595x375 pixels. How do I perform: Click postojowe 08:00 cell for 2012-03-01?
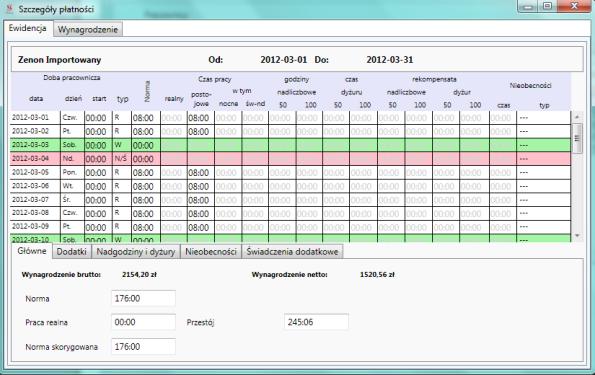pos(200,118)
